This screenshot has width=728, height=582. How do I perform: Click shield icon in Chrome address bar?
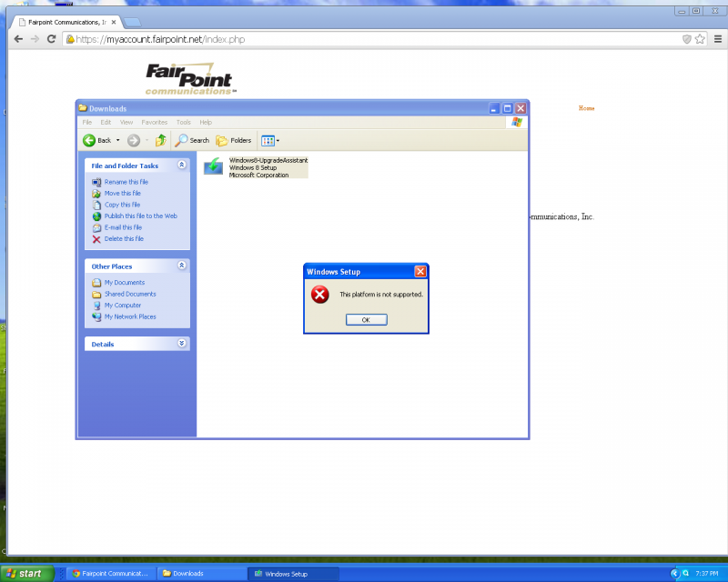coord(687,39)
